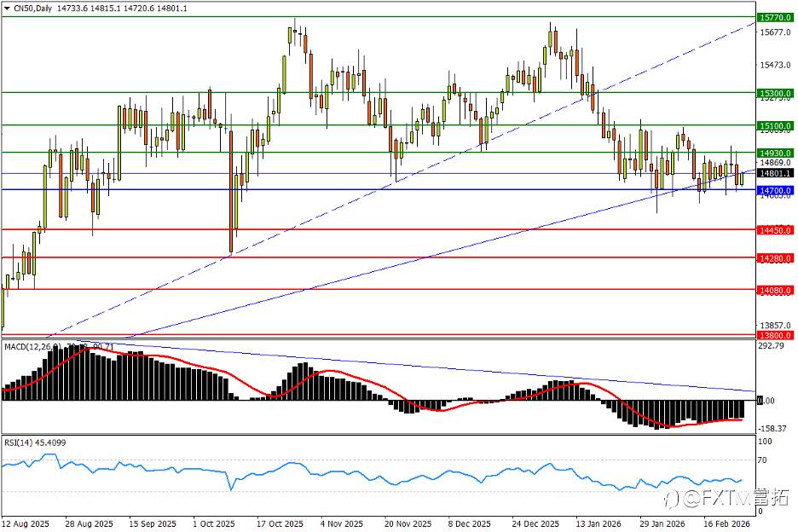The image size is (798, 532).
Task: Click the 15 Sep 2025 date label
Action: [153, 523]
